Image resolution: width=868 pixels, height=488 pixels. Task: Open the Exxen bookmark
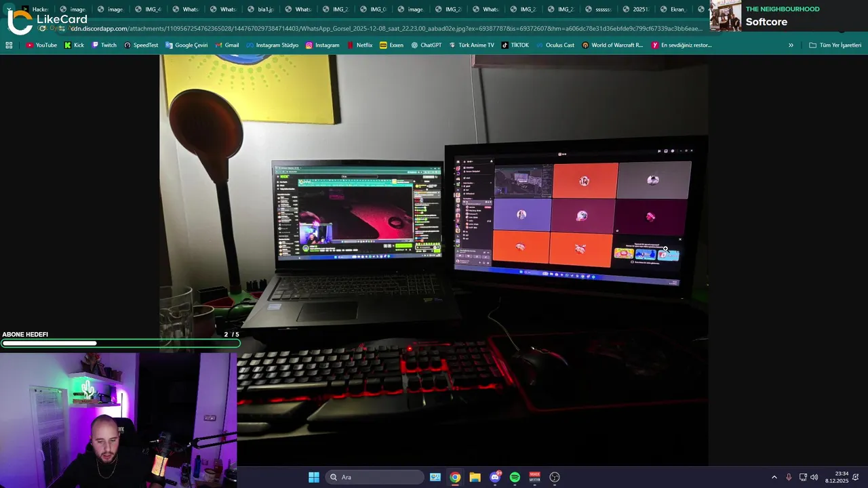pos(391,45)
